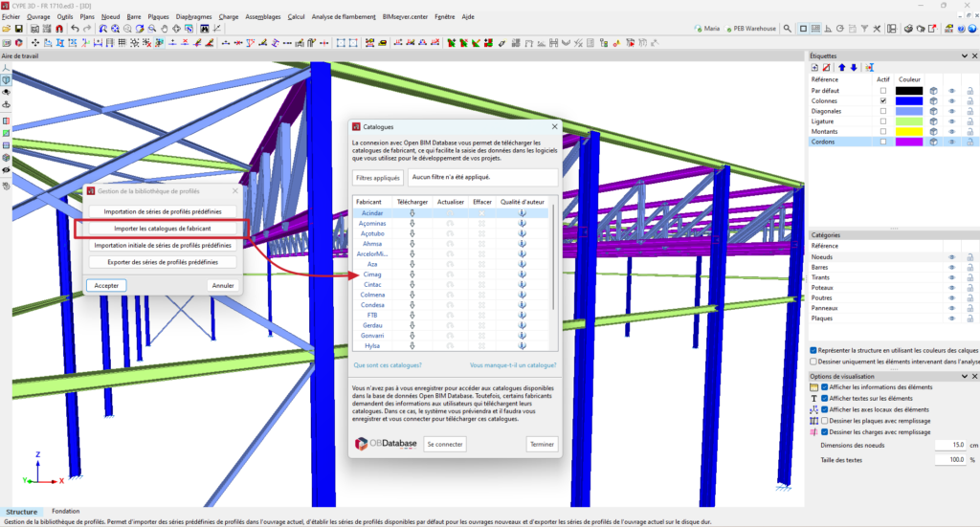Click the Se connecter button
The width and height of the screenshot is (980, 527).
coord(445,444)
